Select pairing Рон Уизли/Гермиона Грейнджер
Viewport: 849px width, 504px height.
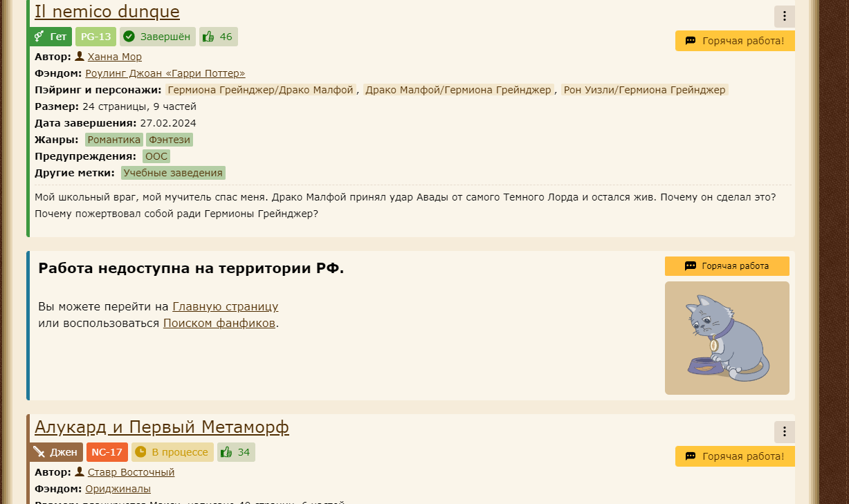pyautogui.click(x=645, y=90)
